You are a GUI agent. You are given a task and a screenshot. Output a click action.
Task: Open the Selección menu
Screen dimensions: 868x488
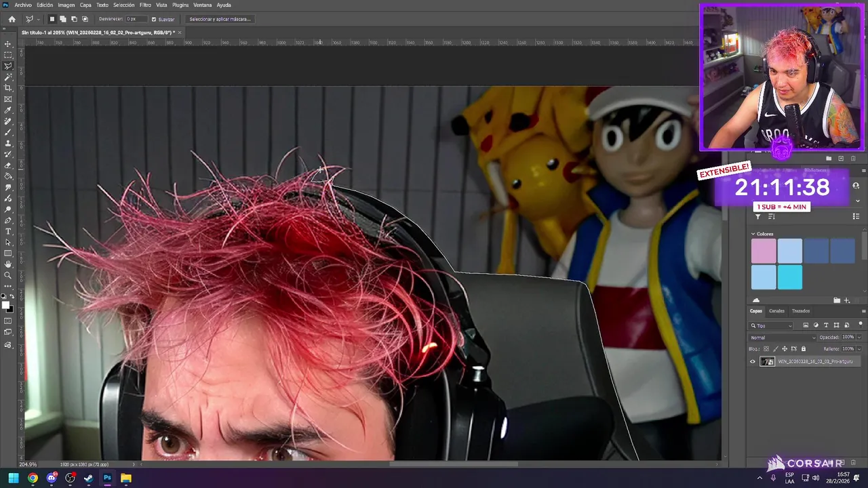coord(123,5)
